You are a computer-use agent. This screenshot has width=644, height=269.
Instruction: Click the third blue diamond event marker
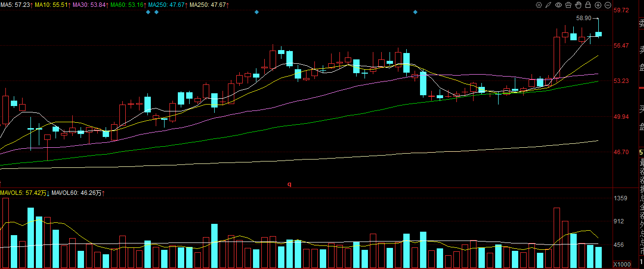coord(256,12)
